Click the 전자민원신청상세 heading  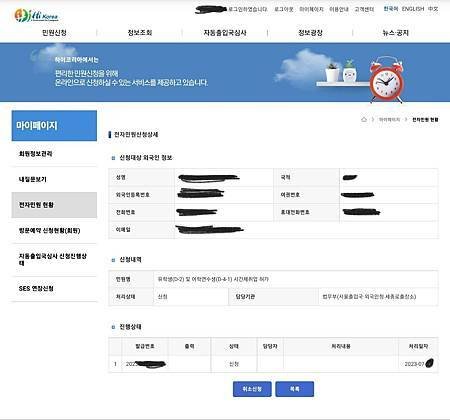pos(136,134)
